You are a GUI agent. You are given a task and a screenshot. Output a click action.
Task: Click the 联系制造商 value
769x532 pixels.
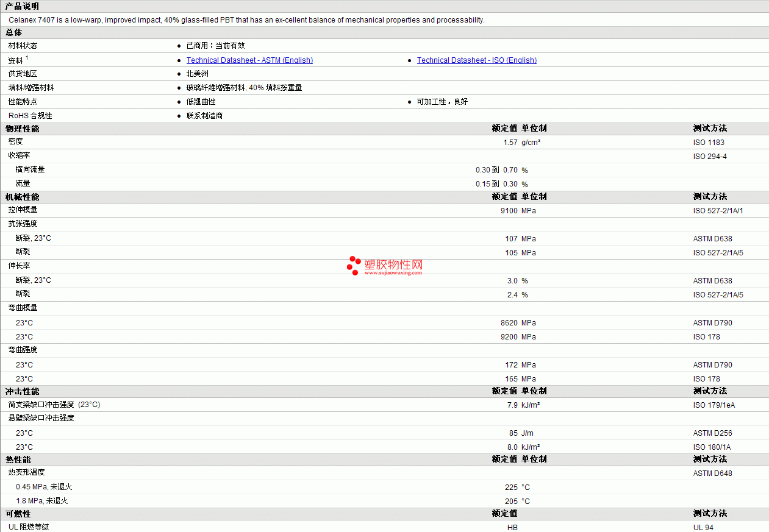[205, 116]
